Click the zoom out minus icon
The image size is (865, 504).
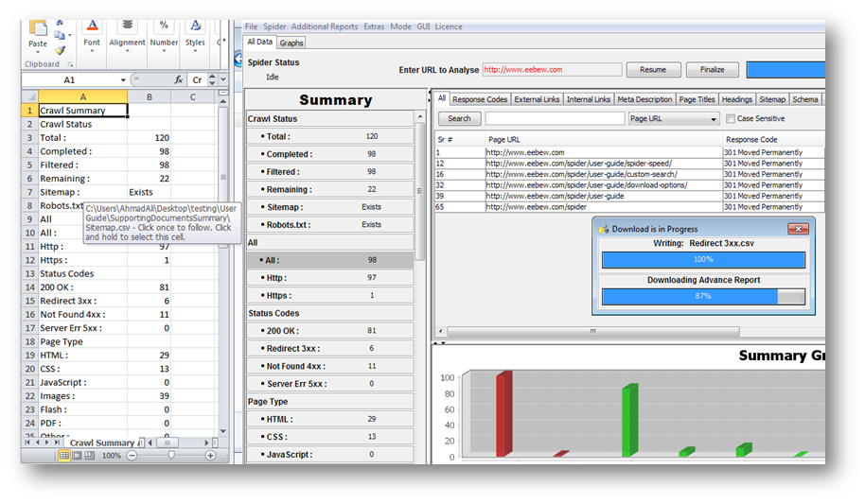pos(132,456)
